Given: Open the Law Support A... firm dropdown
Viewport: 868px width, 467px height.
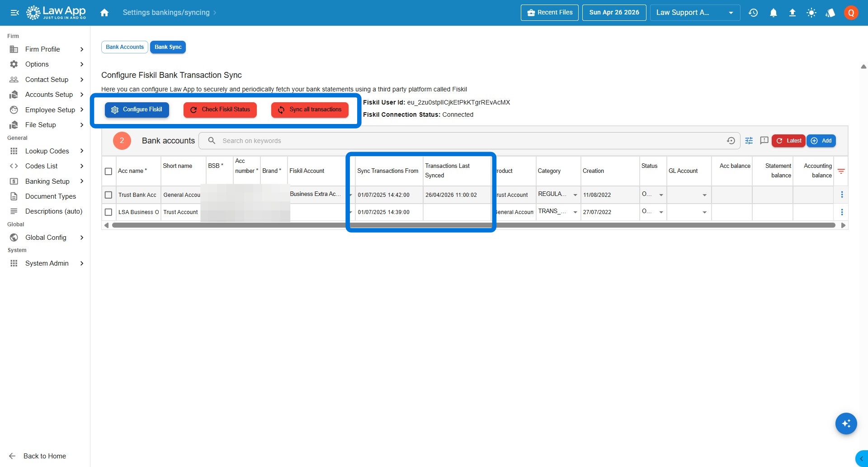Looking at the screenshot, I should (695, 13).
